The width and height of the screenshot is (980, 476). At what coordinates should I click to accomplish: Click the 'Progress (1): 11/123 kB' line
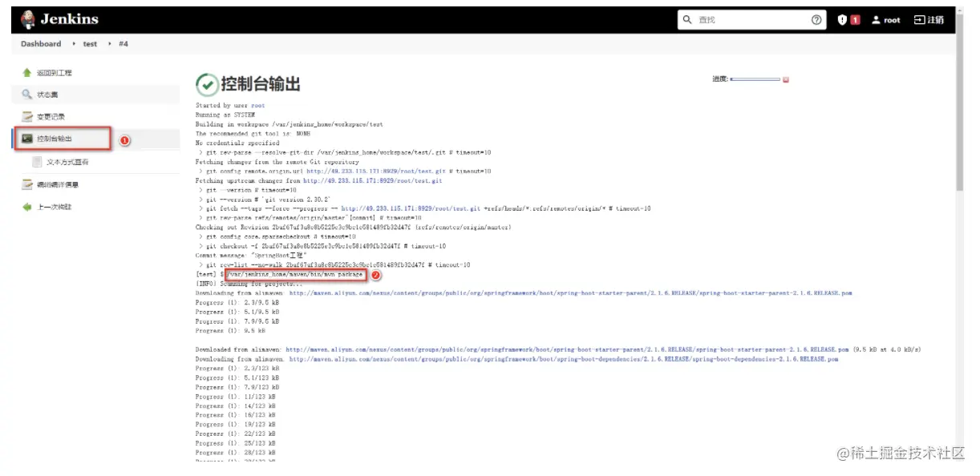[x=236, y=397]
